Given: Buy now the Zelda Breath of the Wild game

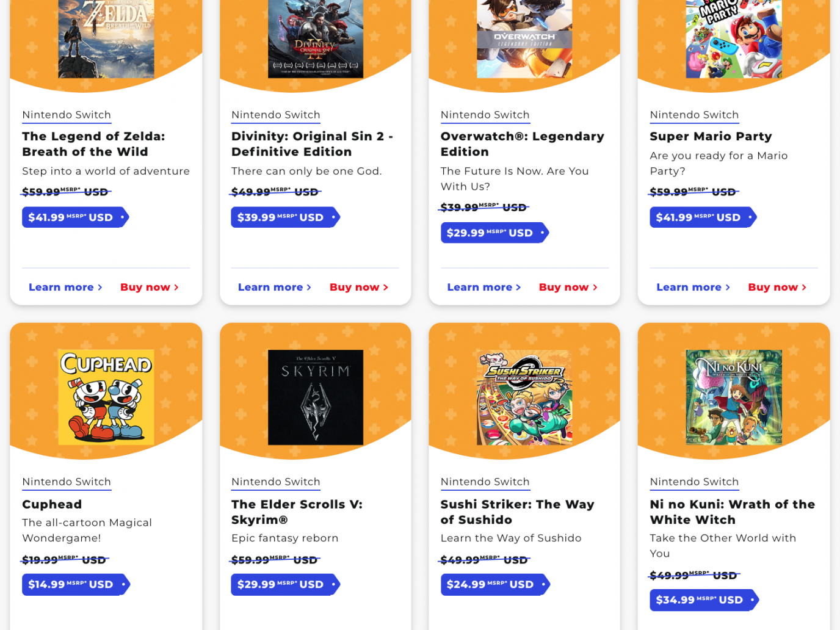Looking at the screenshot, I should coord(149,287).
